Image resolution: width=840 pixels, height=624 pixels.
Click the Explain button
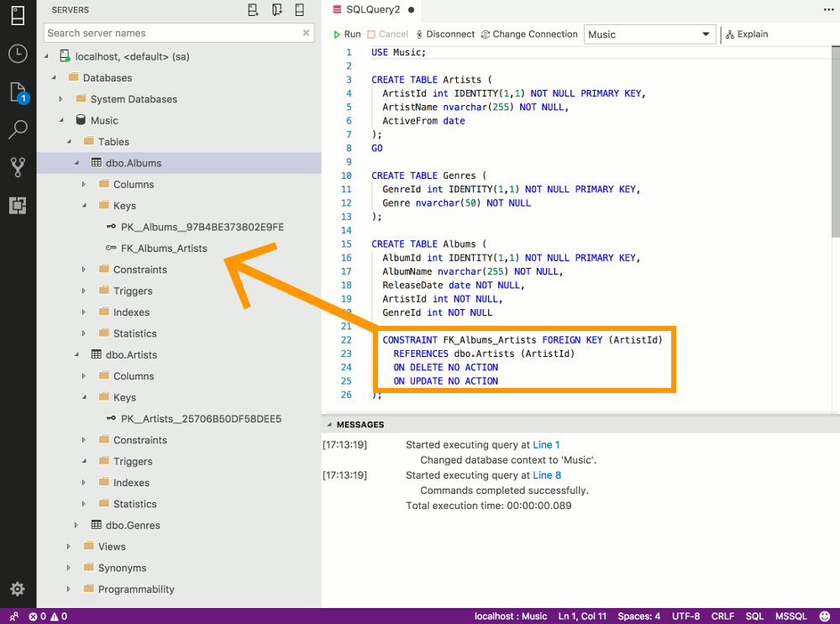[x=747, y=34]
